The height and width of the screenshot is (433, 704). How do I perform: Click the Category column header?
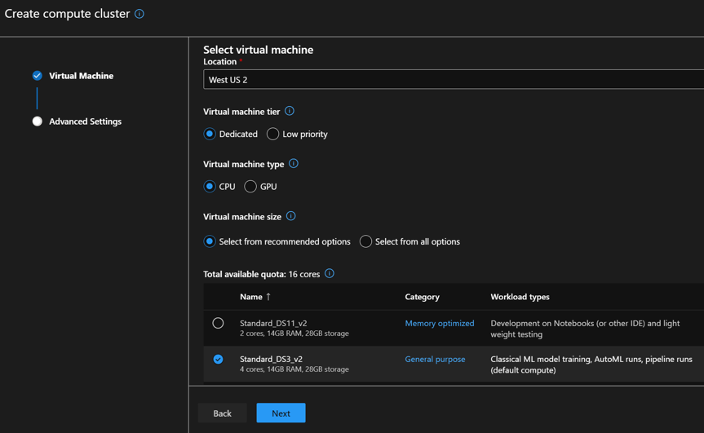pyautogui.click(x=422, y=297)
